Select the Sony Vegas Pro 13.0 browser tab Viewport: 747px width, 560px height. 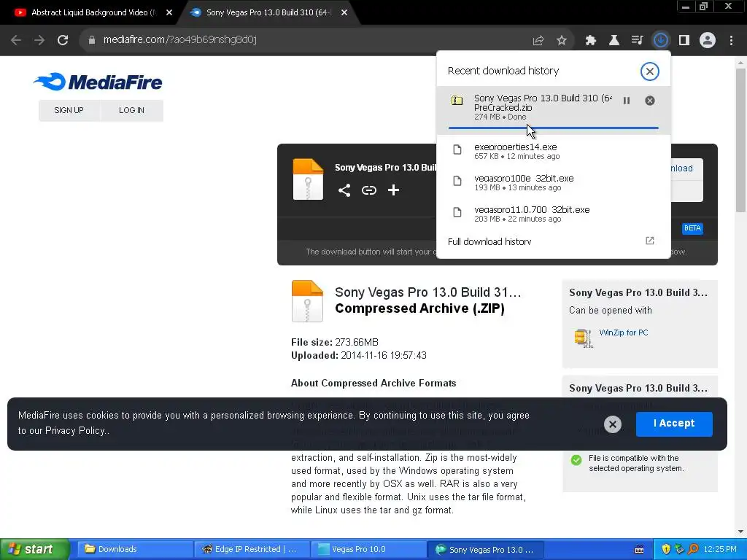click(x=267, y=12)
